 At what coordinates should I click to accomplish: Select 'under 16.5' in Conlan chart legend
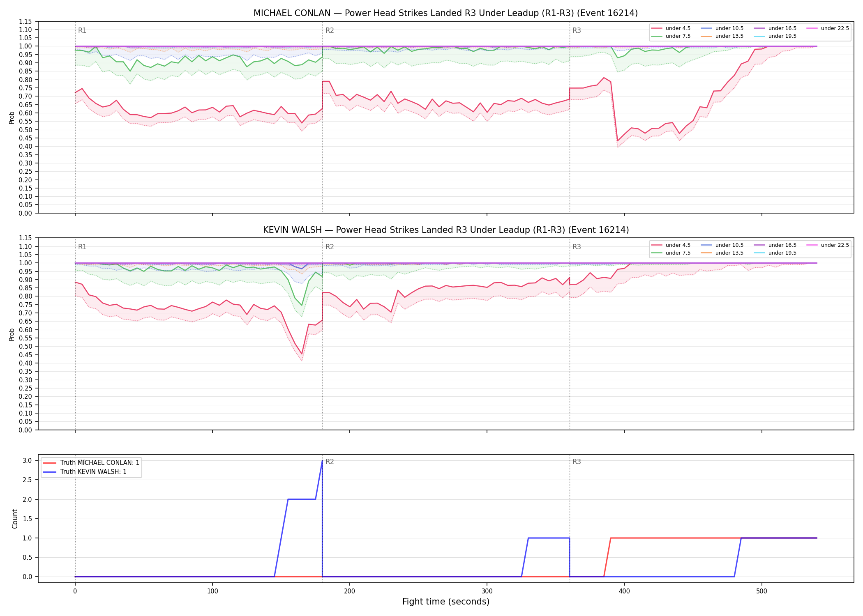[x=775, y=28]
